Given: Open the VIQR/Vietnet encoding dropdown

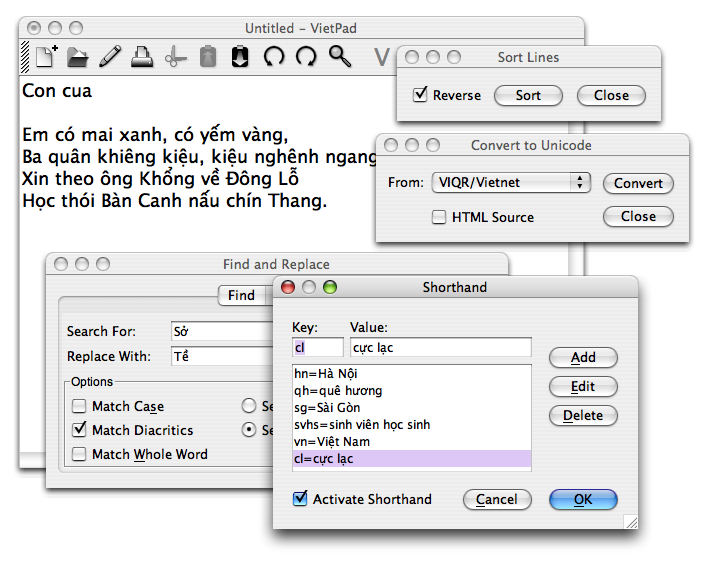Looking at the screenshot, I should click(x=511, y=183).
